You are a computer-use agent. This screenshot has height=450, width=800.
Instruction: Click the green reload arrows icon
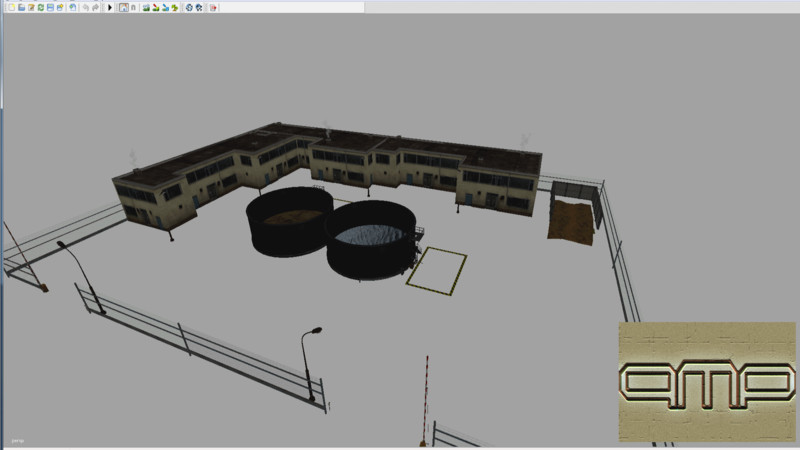[x=40, y=7]
